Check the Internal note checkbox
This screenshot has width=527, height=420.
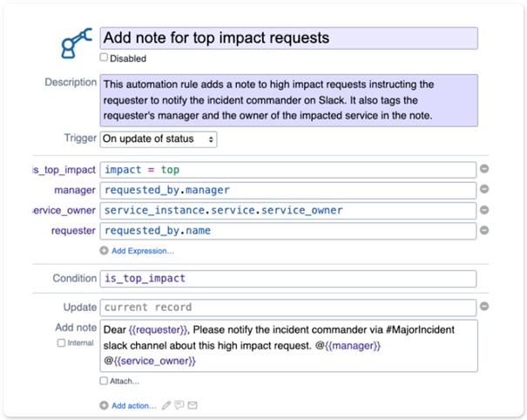[61, 342]
